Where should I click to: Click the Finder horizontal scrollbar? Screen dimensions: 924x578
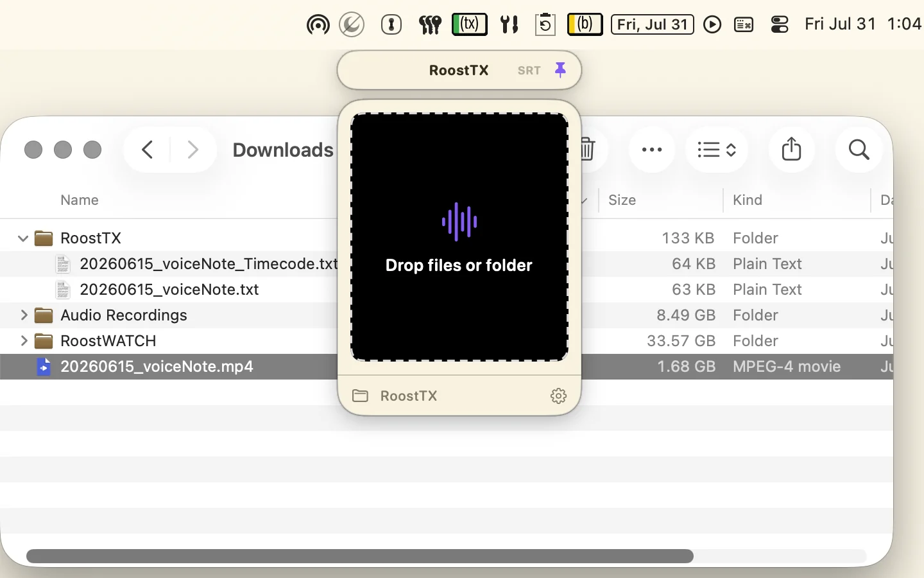[x=359, y=556]
